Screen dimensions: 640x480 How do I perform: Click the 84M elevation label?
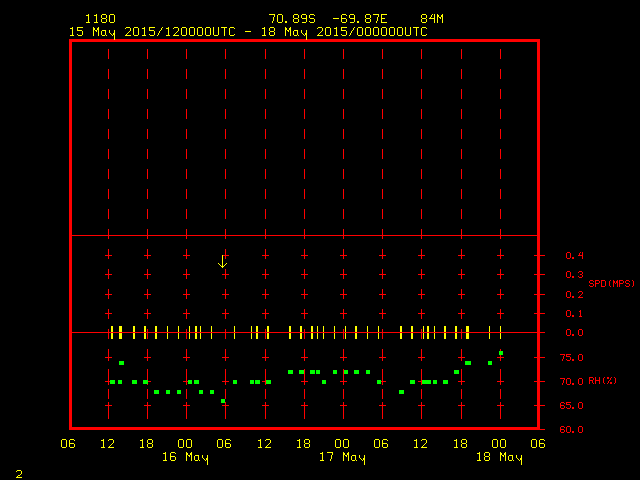[x=432, y=19]
